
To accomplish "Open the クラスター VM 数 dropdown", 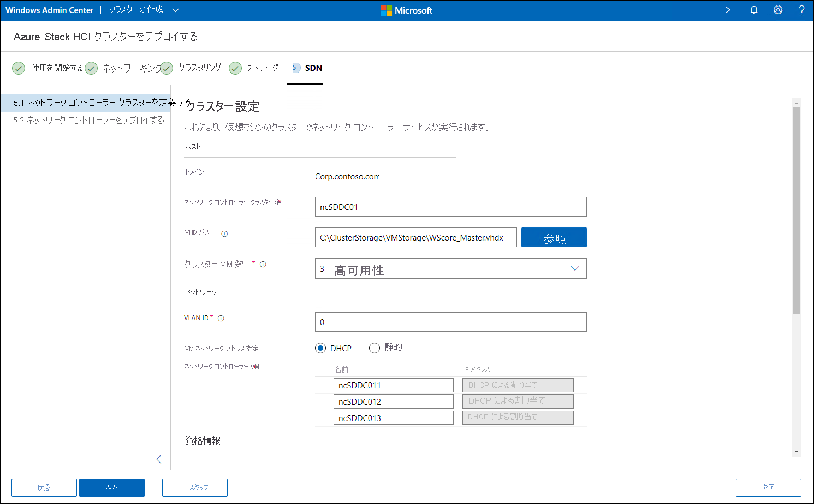I will pyautogui.click(x=451, y=268).
